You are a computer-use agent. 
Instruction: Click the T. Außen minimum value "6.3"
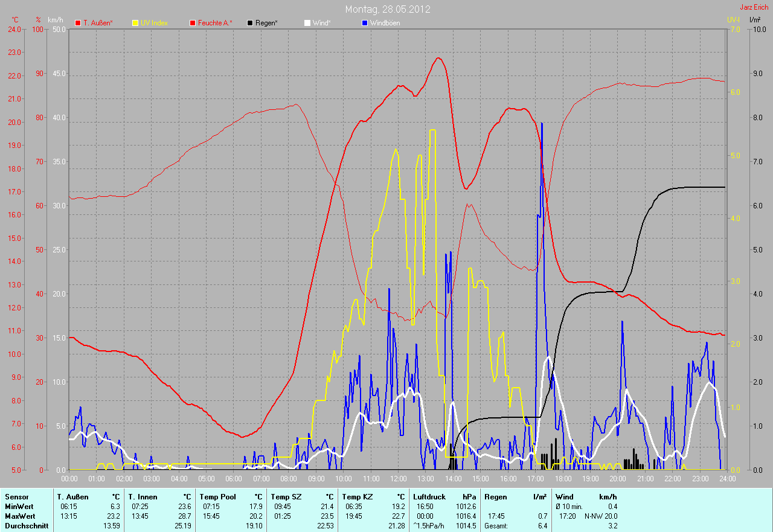[115, 507]
